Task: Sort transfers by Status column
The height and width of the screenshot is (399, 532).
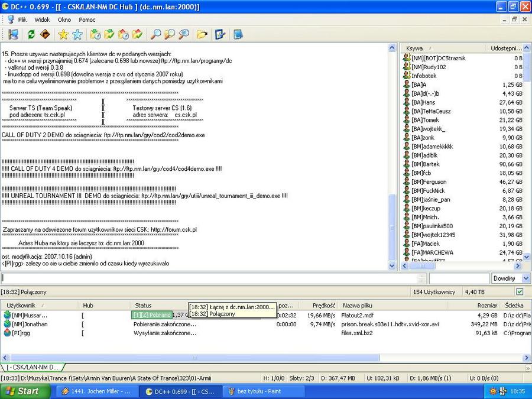Action: coord(160,306)
